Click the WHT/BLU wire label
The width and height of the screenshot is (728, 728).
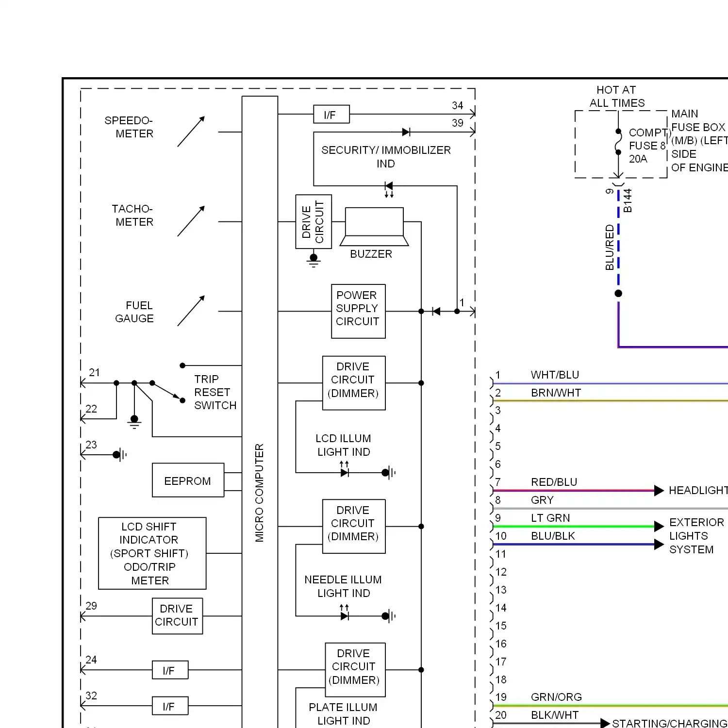coord(555,375)
